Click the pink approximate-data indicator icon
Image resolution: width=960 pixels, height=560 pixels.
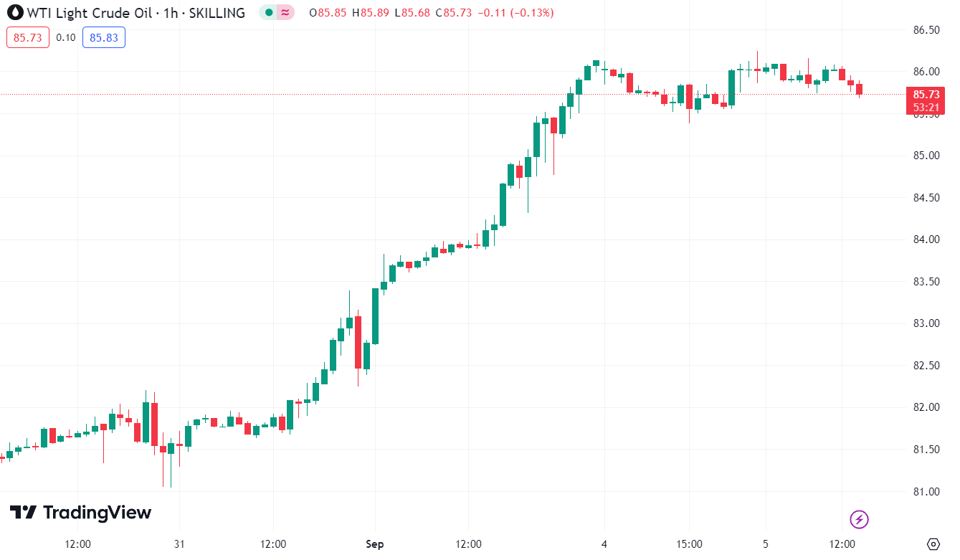coord(285,12)
